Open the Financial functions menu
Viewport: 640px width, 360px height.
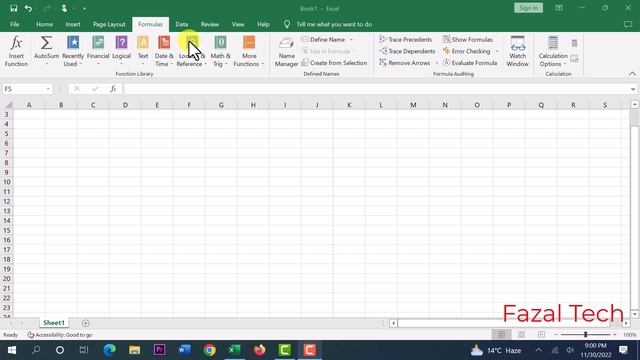98,51
